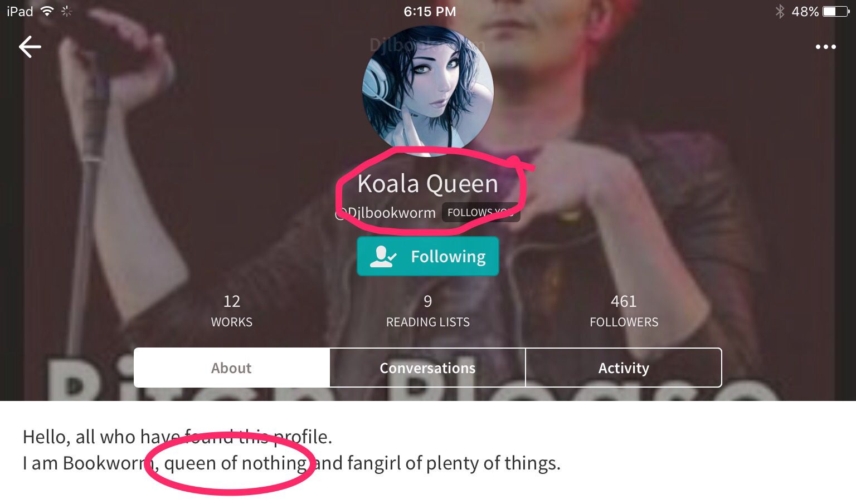Tap the person-check icon in Following button
The width and height of the screenshot is (856, 504).
[383, 257]
